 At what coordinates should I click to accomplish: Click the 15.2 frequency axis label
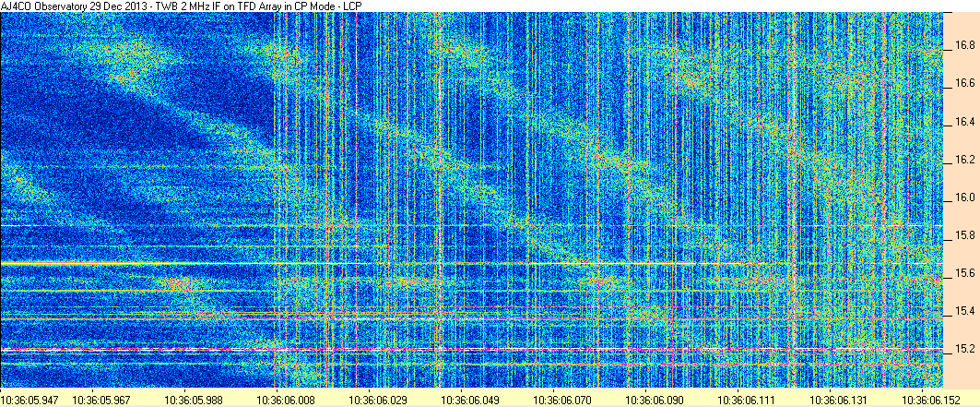pos(964,349)
